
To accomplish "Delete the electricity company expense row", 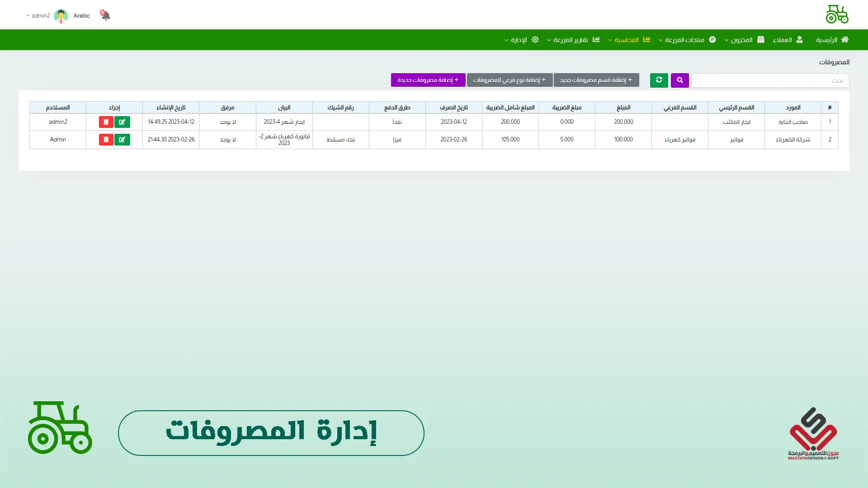I will [x=106, y=140].
